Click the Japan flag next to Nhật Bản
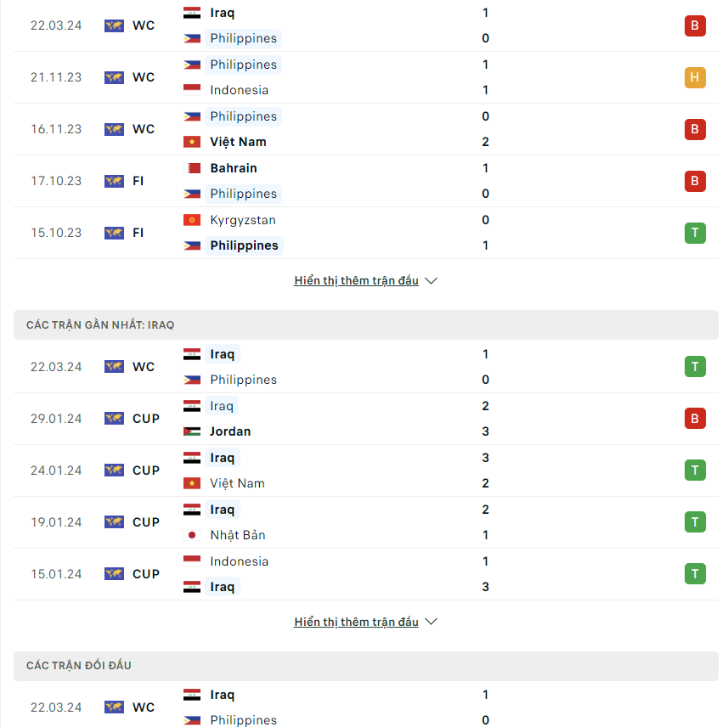 click(192, 535)
